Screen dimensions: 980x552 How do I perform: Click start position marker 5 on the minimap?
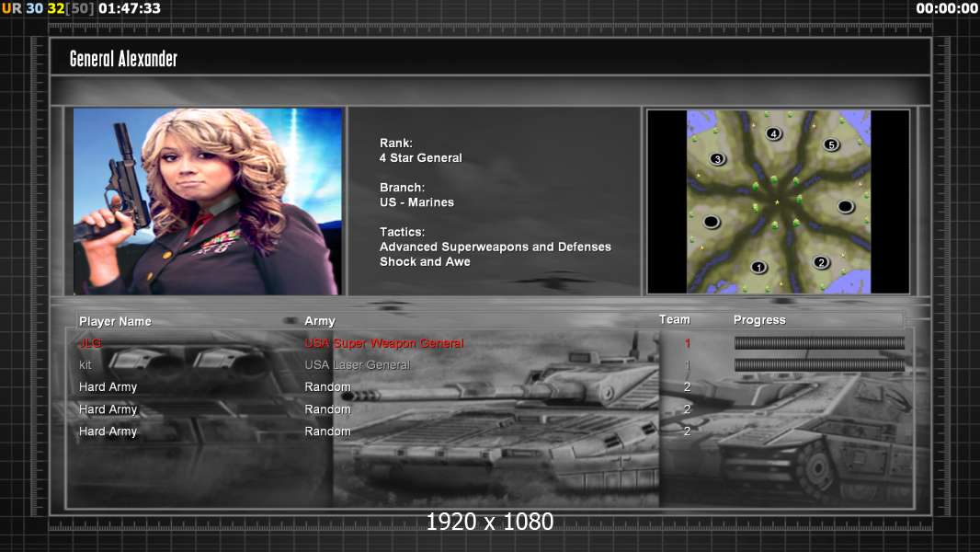tap(831, 144)
